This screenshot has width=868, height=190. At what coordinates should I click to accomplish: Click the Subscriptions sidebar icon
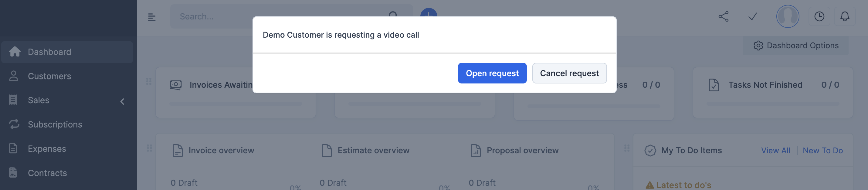point(13,124)
